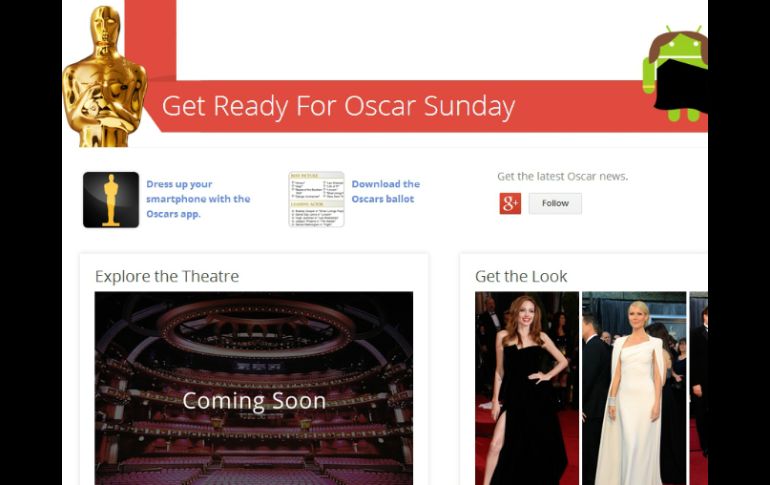Image resolution: width=770 pixels, height=485 pixels.
Task: Open the black Oscars app icon
Action: pyautogui.click(x=111, y=199)
